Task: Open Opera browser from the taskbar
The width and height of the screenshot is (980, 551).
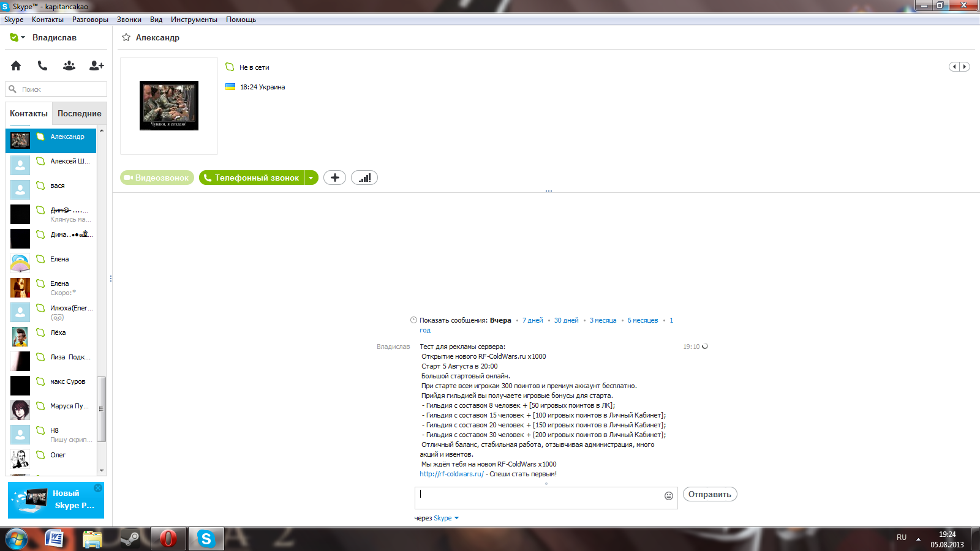Action: [x=168, y=539]
